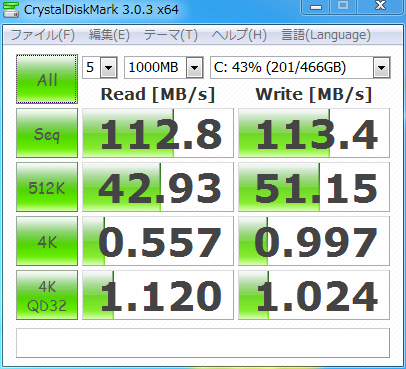
Task: Start the 512K benchmark test
Action: (47, 187)
